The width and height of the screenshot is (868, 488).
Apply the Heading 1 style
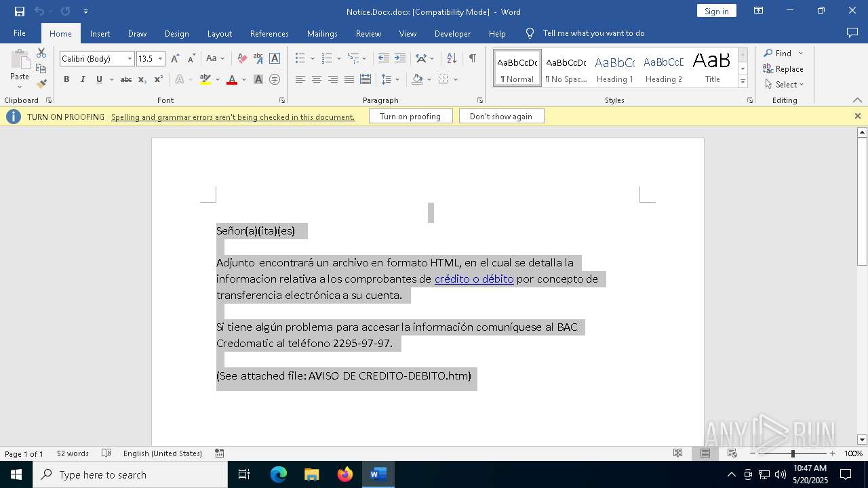pyautogui.click(x=615, y=68)
